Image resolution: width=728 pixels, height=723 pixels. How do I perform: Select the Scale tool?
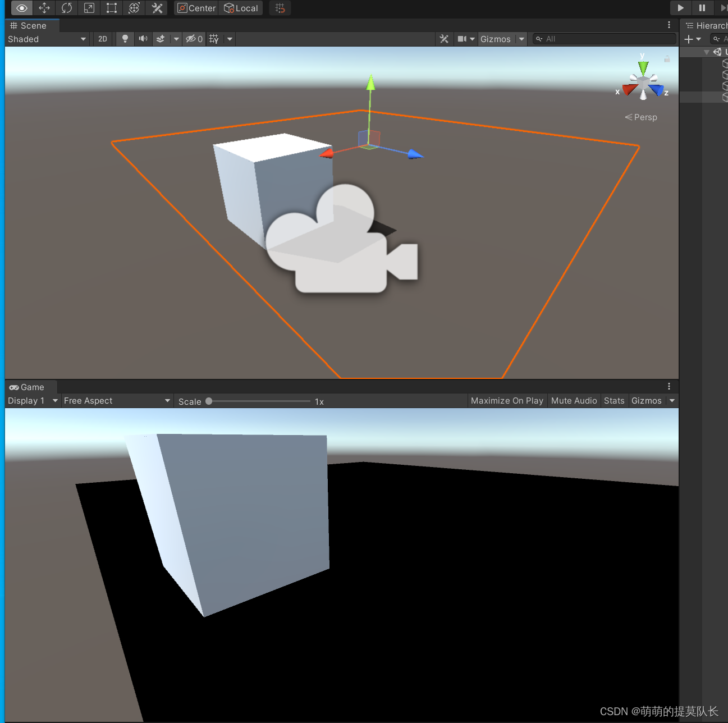tap(89, 8)
